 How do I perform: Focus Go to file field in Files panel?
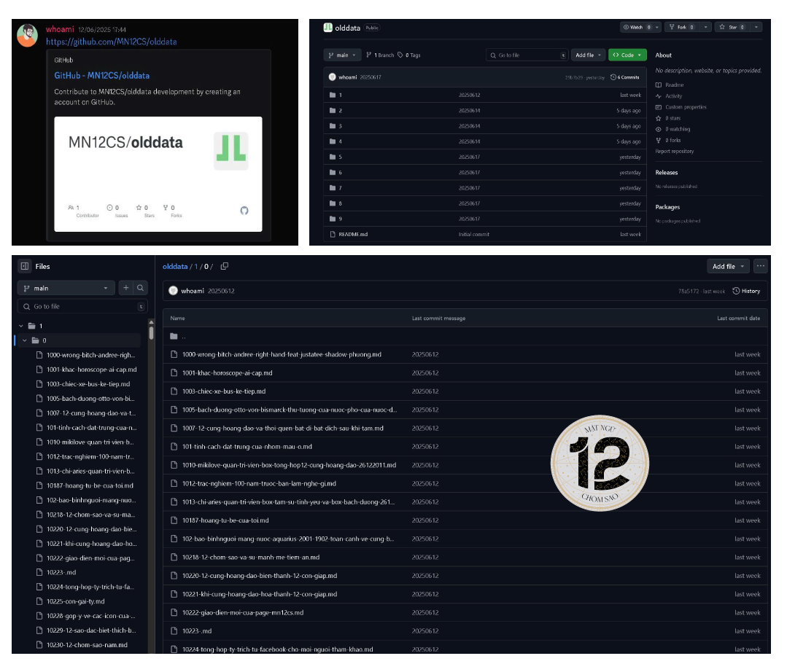click(x=83, y=306)
